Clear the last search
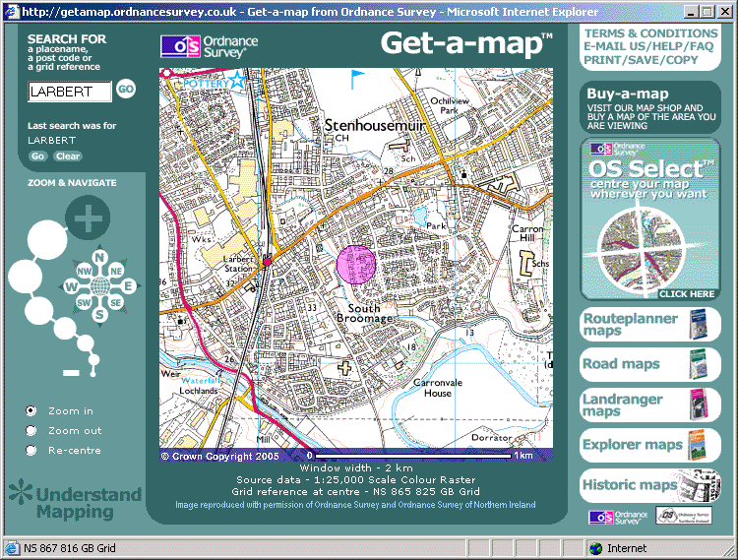This screenshot has width=738, height=560. [68, 156]
